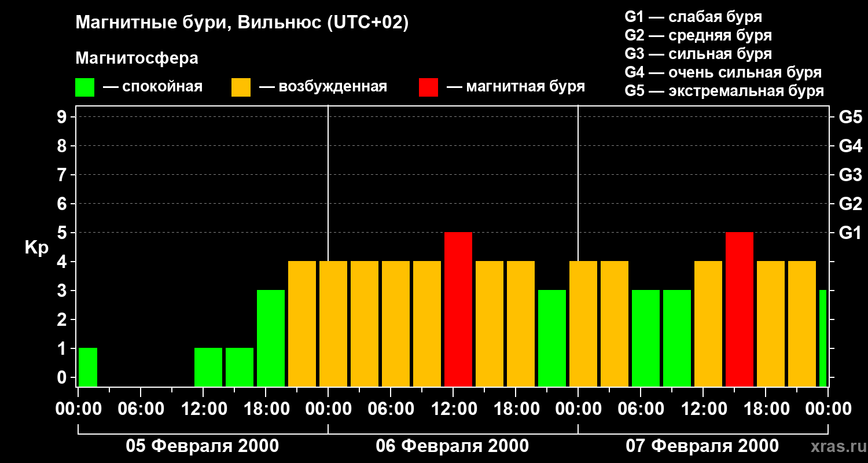Click the '— возбужденная' legend label
868x463 pixels.
coord(323,87)
